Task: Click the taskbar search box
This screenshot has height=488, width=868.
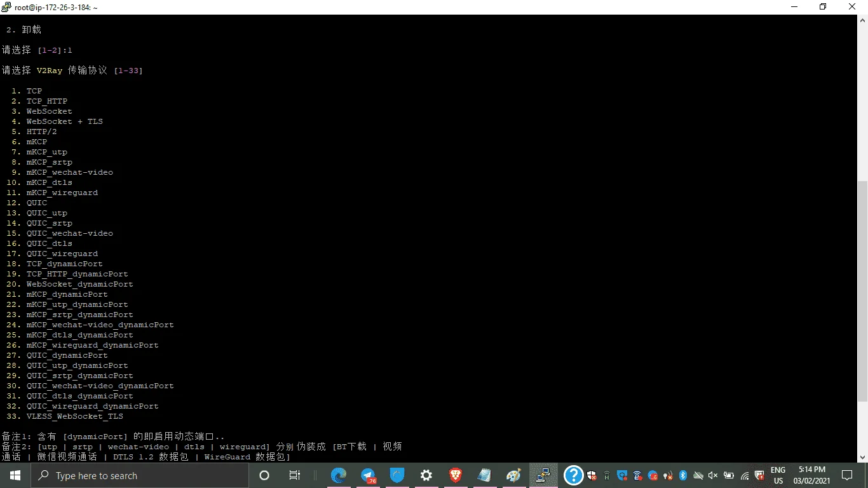Action: pyautogui.click(x=140, y=475)
